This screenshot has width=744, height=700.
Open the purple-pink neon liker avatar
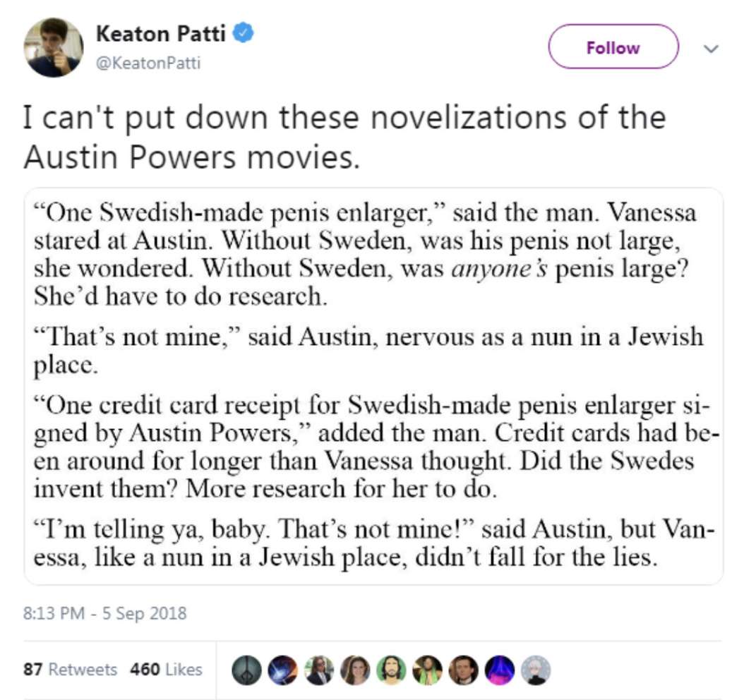(499, 668)
